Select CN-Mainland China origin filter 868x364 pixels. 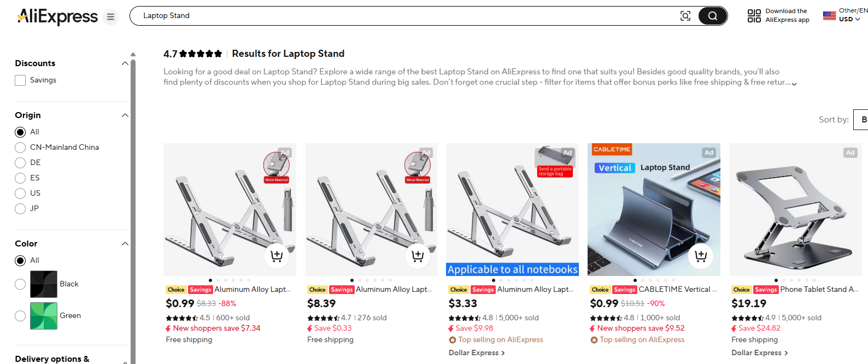20,147
